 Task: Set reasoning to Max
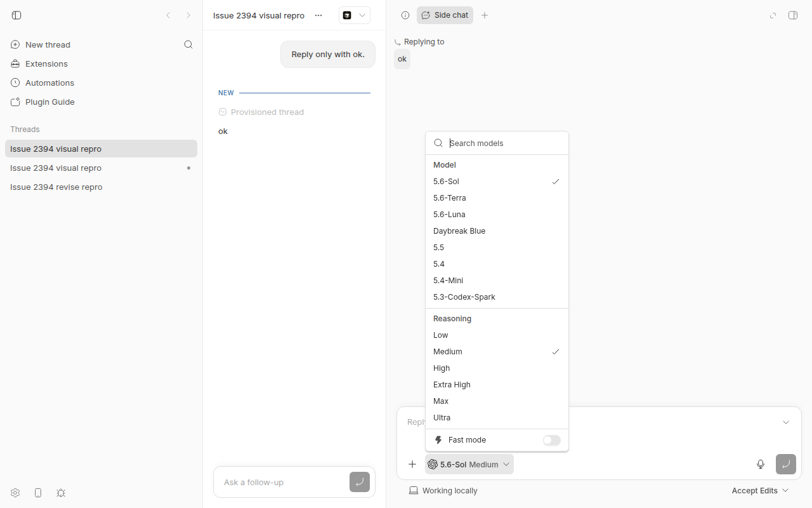click(x=497, y=401)
